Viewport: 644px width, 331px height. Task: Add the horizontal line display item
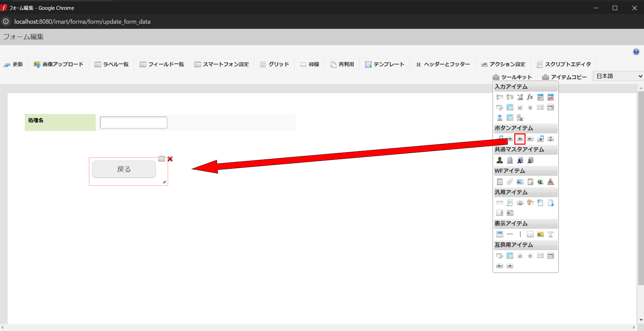(510, 234)
